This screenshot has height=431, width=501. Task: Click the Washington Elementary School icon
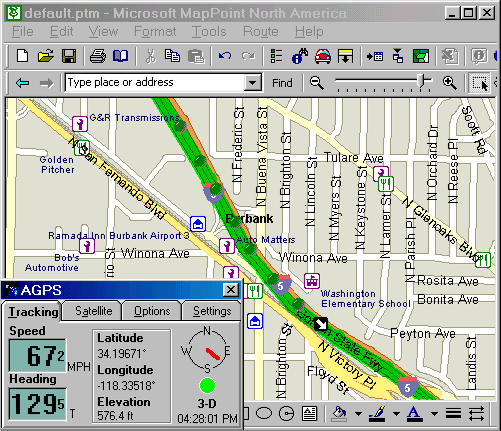click(312, 281)
